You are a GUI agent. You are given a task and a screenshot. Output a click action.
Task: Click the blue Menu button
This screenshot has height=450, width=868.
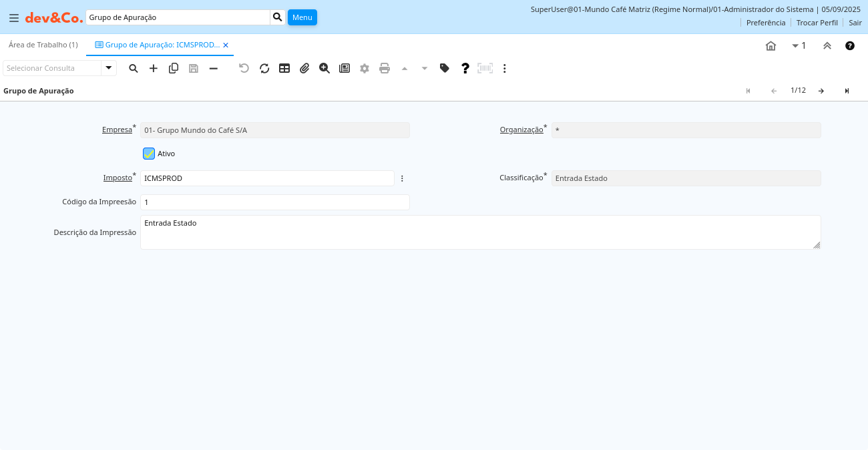[x=302, y=17]
